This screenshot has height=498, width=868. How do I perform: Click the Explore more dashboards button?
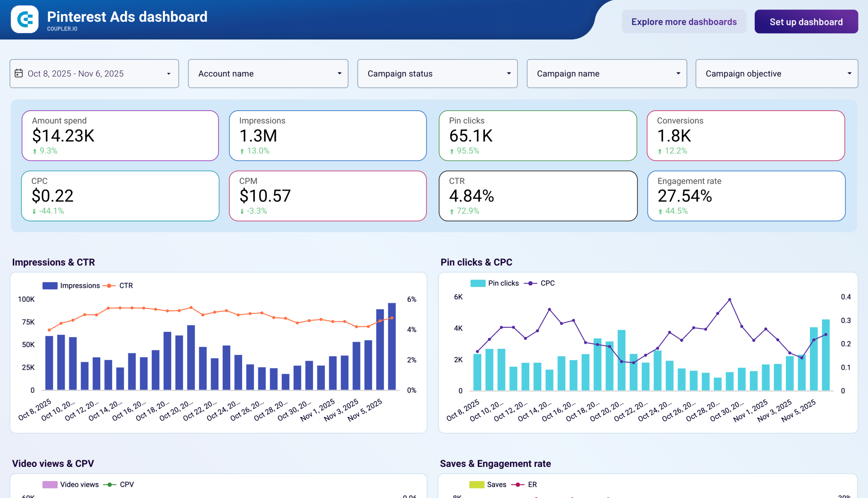[684, 22]
